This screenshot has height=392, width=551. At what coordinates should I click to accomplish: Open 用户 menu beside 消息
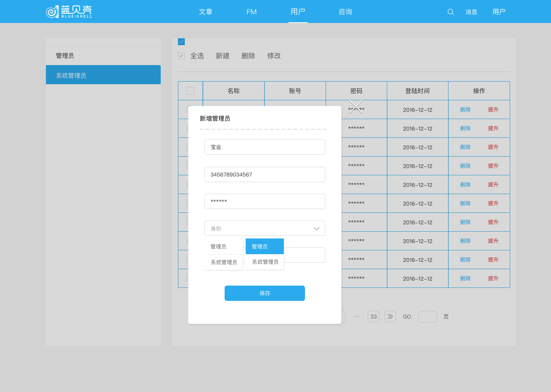click(x=499, y=12)
